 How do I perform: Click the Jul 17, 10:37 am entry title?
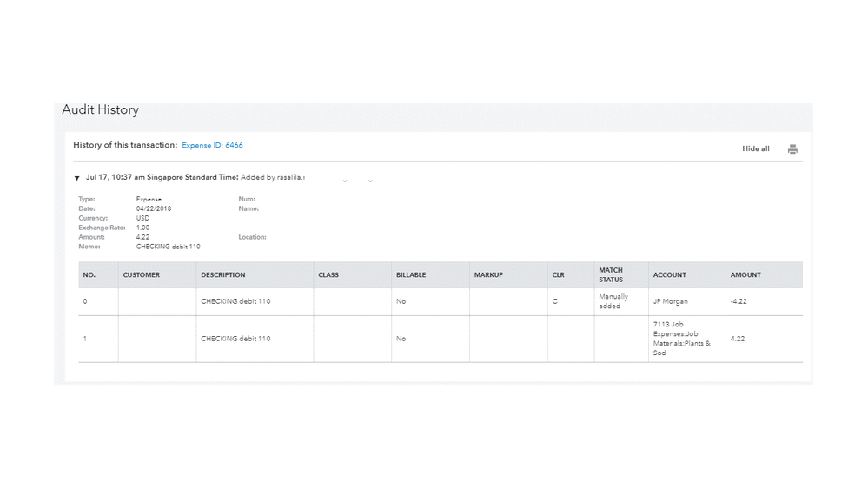pyautogui.click(x=162, y=177)
